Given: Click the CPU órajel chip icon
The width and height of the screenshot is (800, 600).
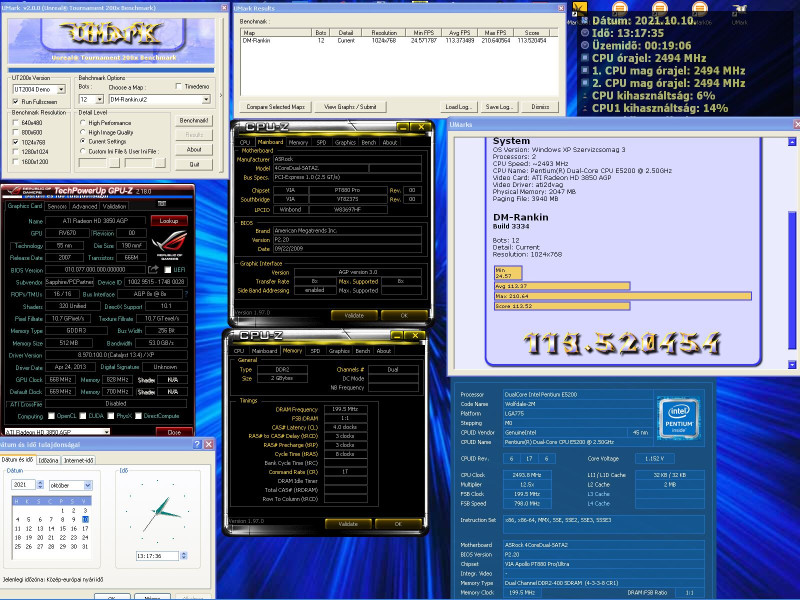Looking at the screenshot, I should click(x=585, y=58).
